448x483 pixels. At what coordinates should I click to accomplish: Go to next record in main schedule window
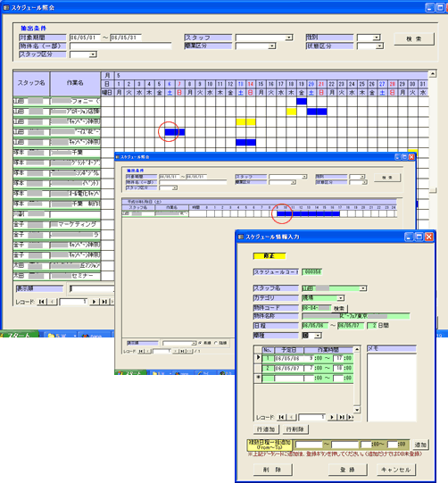click(94, 302)
